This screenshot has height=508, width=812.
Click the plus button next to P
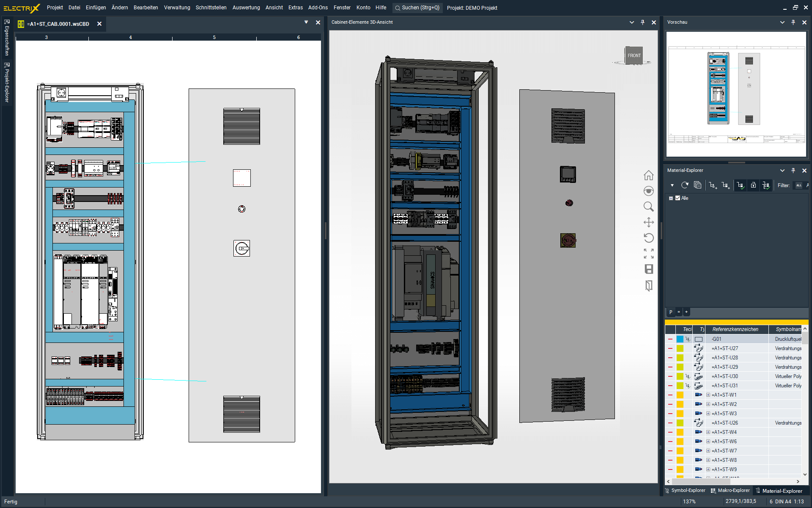[x=686, y=312]
